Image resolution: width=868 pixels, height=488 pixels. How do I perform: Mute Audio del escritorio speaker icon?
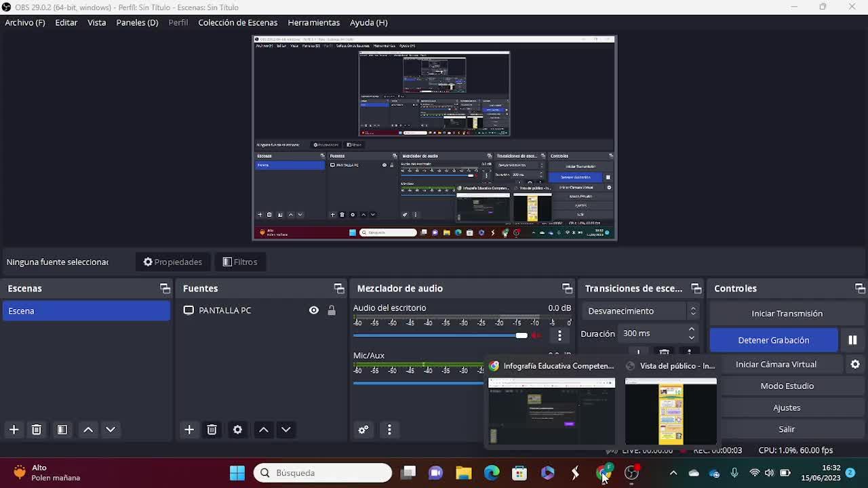(x=536, y=335)
